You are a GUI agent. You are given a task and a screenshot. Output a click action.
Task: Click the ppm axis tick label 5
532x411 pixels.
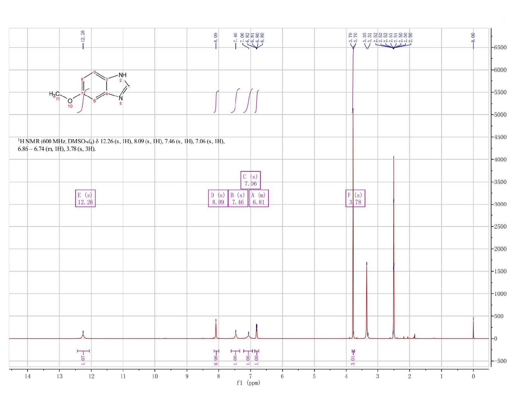tap(314, 376)
